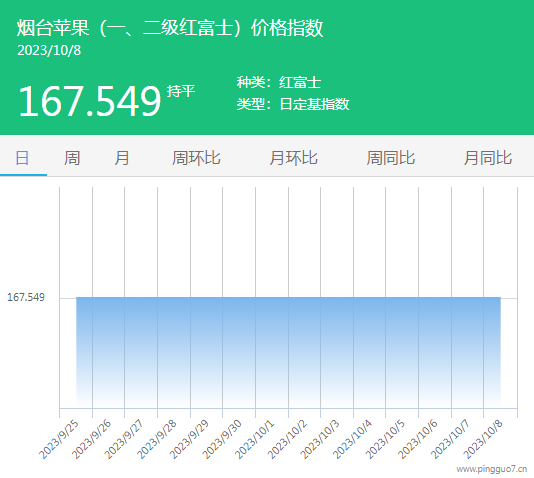The width and height of the screenshot is (534, 478).
Task: Open the 月同比 tab
Action: pyautogui.click(x=488, y=158)
